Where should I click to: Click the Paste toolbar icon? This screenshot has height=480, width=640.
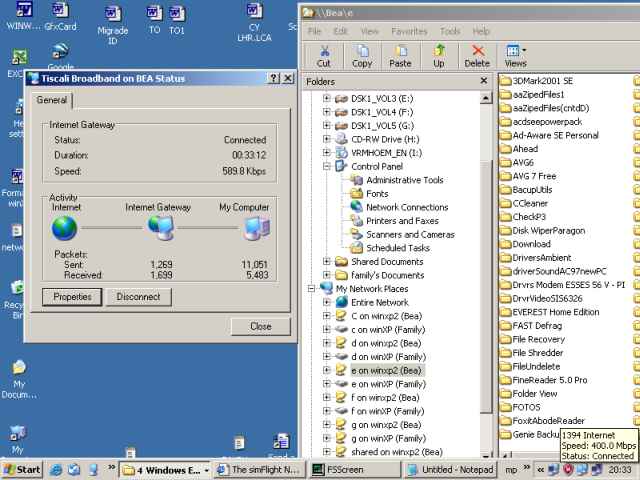(x=400, y=55)
